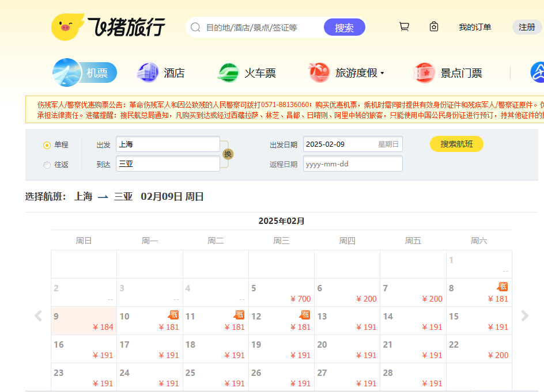
Task: Click the bag icon beside 我的订单
Action: (x=434, y=26)
